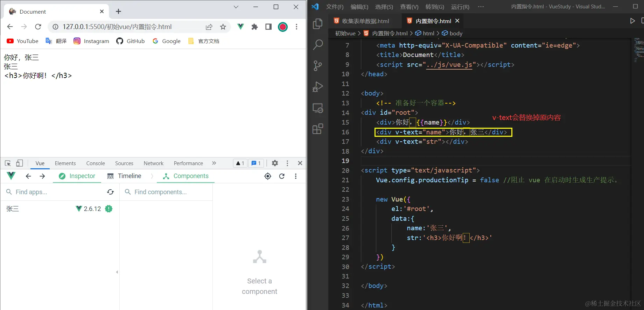Open Chrome profile avatar

[283, 27]
